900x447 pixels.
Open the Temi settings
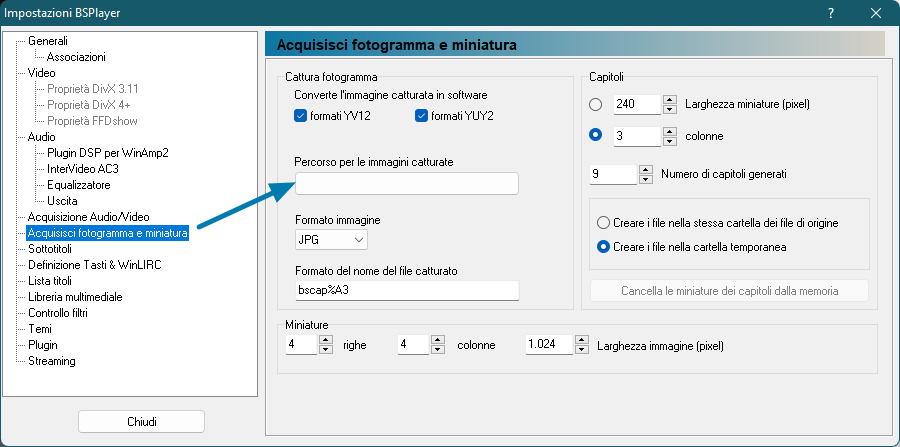(40, 329)
